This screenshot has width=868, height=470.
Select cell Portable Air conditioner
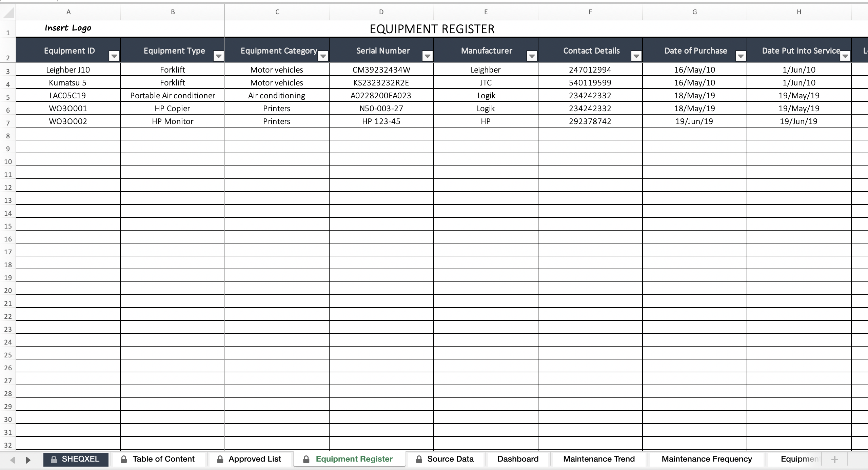pyautogui.click(x=173, y=95)
